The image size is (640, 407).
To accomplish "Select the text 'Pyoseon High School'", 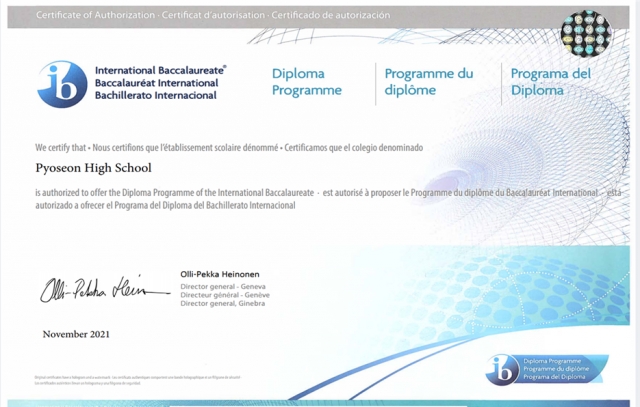I will pos(93,168).
